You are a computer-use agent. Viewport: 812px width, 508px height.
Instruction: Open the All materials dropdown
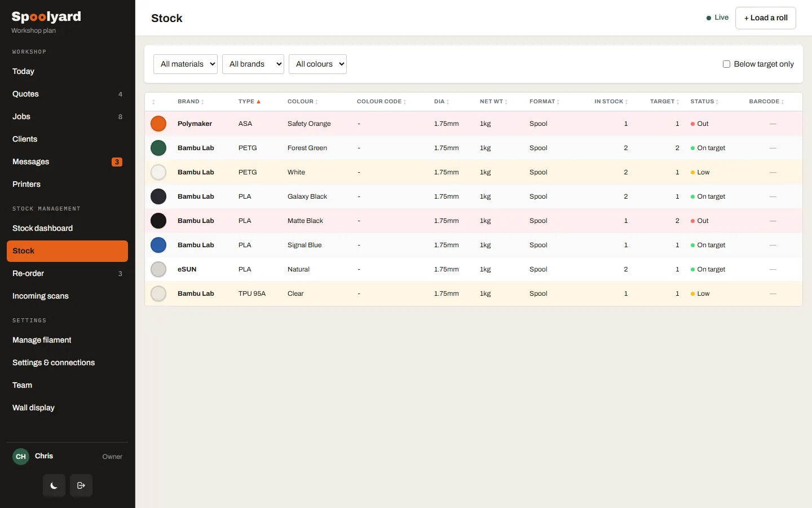(186, 64)
